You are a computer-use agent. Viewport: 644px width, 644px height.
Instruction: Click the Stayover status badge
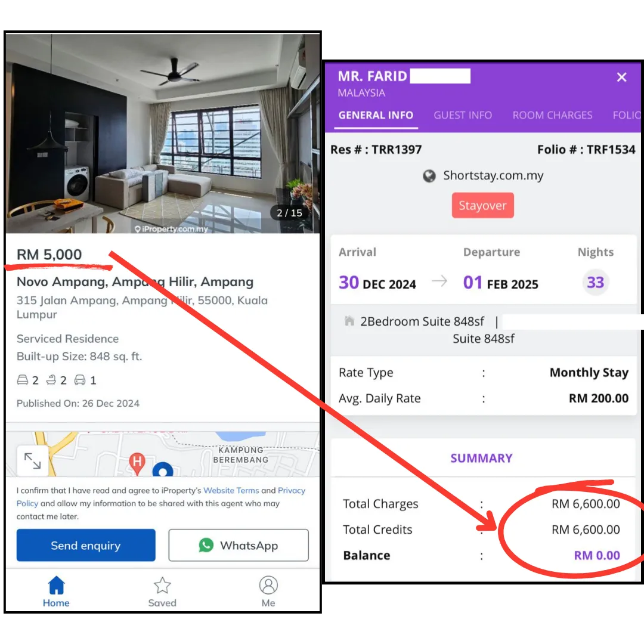point(482,205)
